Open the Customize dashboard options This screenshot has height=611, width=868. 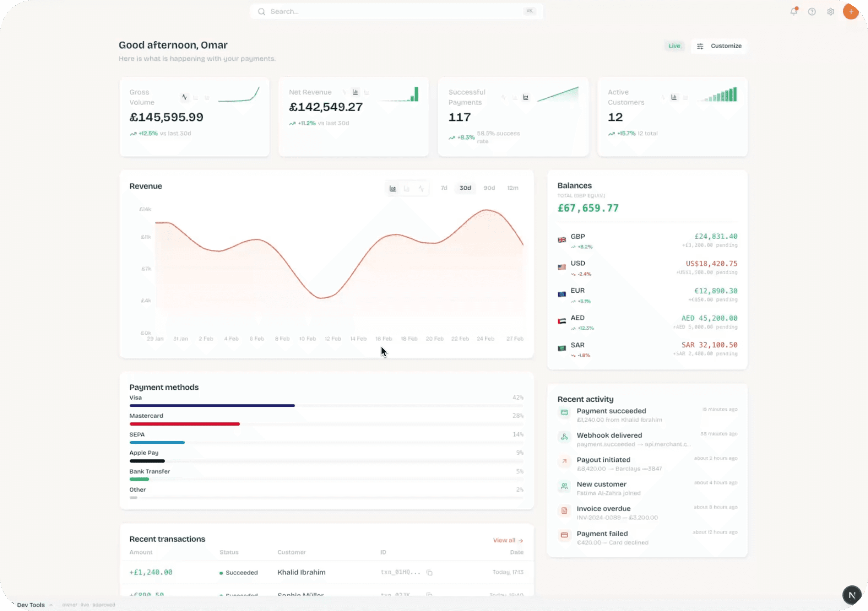(719, 46)
